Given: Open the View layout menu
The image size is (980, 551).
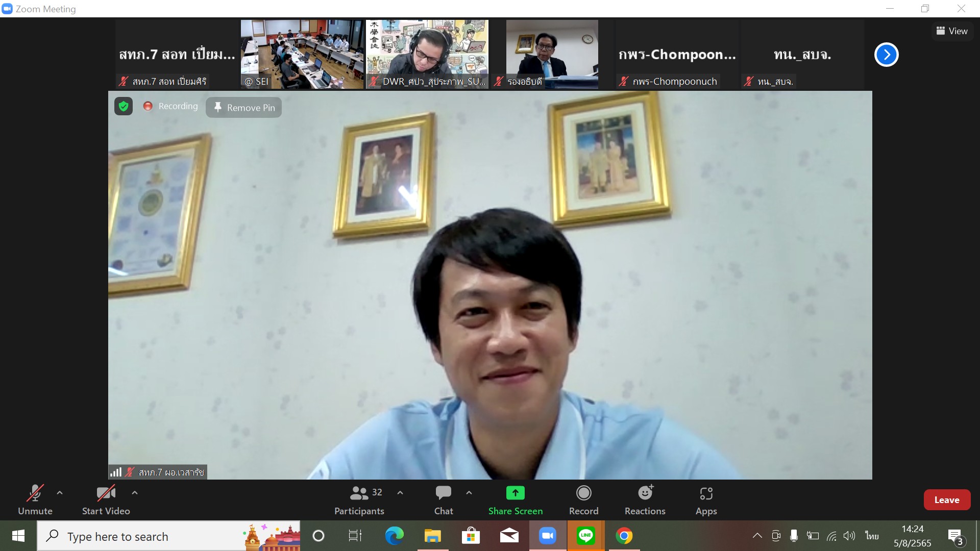Looking at the screenshot, I should coord(952,31).
